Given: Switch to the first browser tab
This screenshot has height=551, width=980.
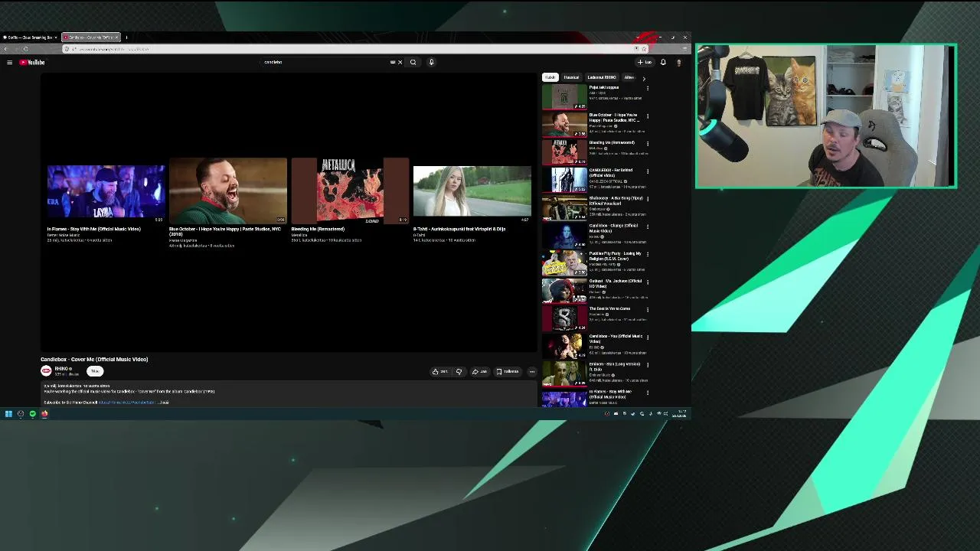Looking at the screenshot, I should point(30,37).
